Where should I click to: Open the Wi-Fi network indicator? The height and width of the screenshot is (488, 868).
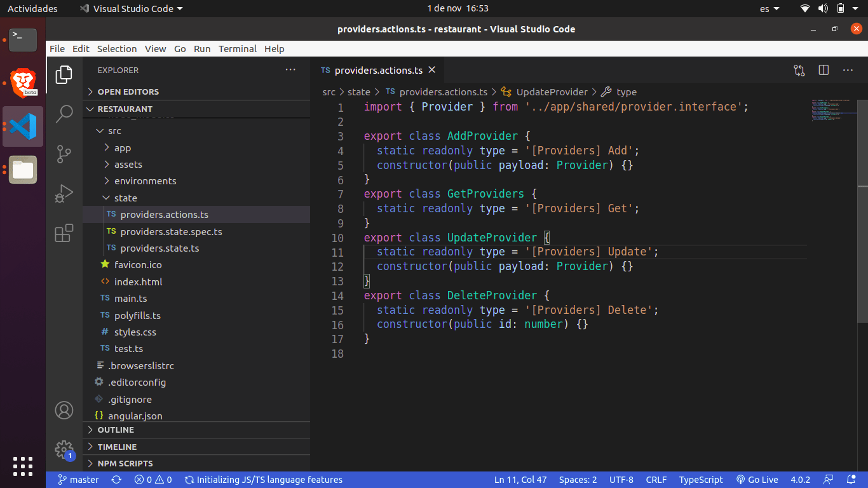[805, 8]
